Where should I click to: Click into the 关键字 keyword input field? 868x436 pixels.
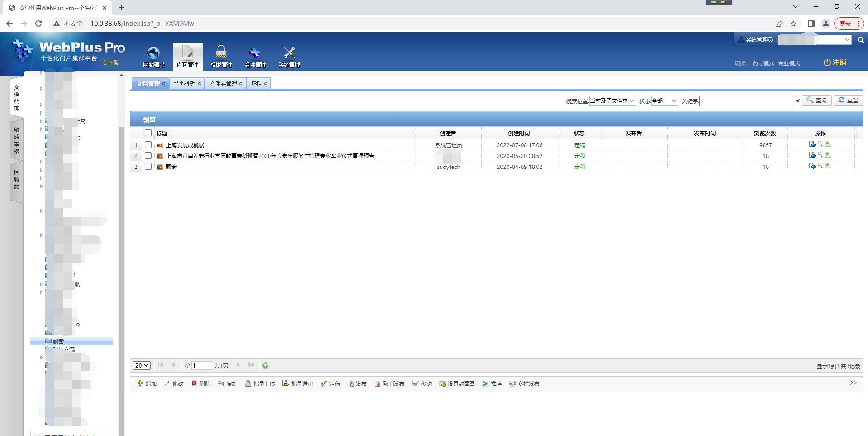[x=746, y=101]
